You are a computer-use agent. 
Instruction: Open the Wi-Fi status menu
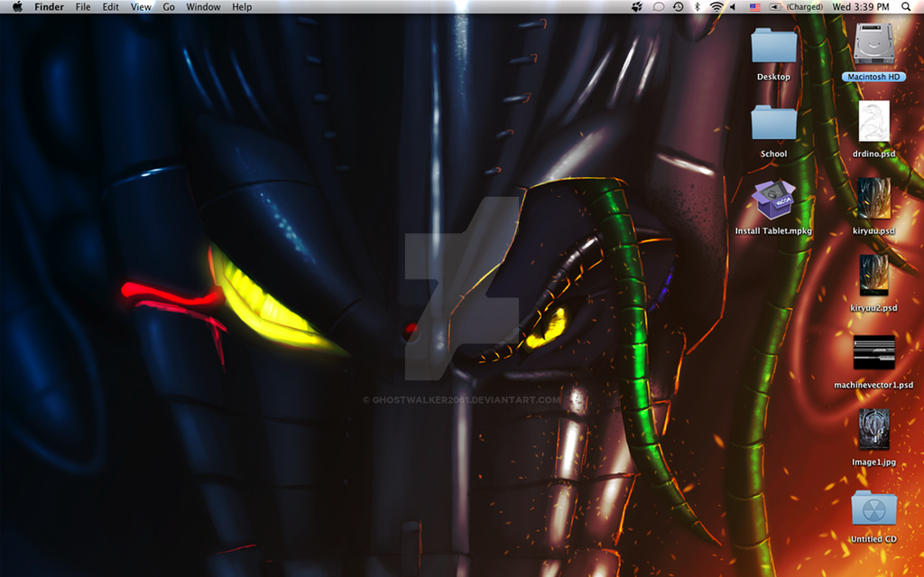tap(716, 7)
